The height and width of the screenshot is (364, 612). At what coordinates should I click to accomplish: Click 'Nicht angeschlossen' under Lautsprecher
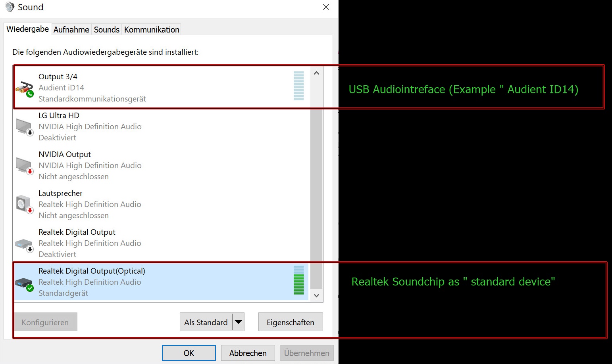[73, 215]
